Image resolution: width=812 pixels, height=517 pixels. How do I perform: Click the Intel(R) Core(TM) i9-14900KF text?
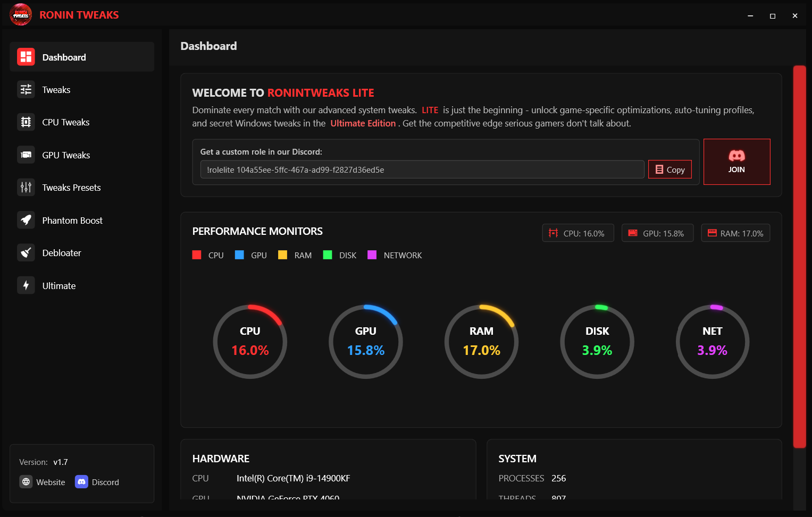(294, 478)
